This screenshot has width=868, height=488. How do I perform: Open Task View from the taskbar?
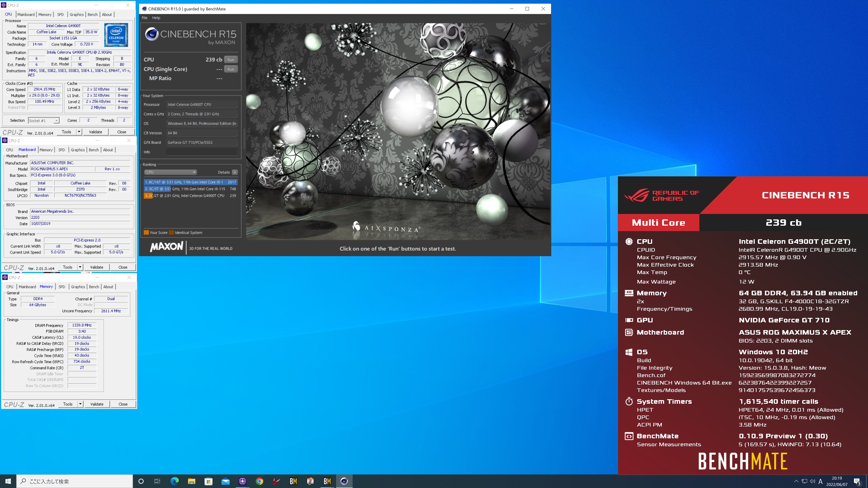[x=157, y=481]
